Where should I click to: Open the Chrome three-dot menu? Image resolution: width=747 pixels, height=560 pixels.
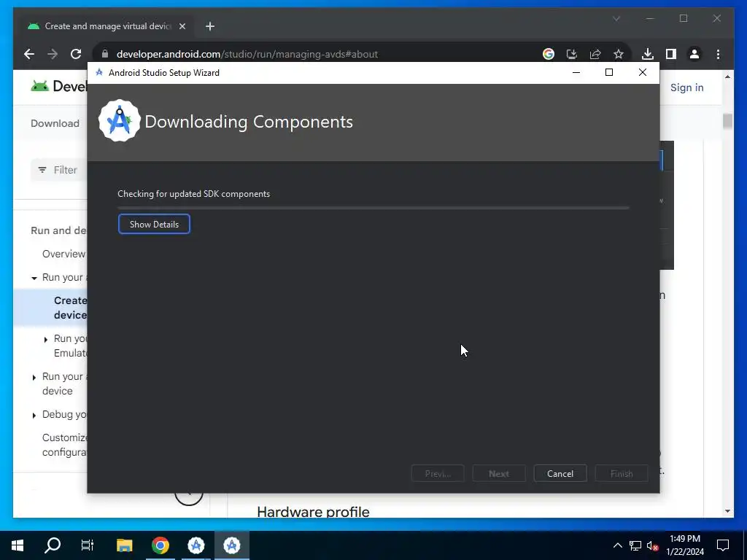click(x=718, y=54)
